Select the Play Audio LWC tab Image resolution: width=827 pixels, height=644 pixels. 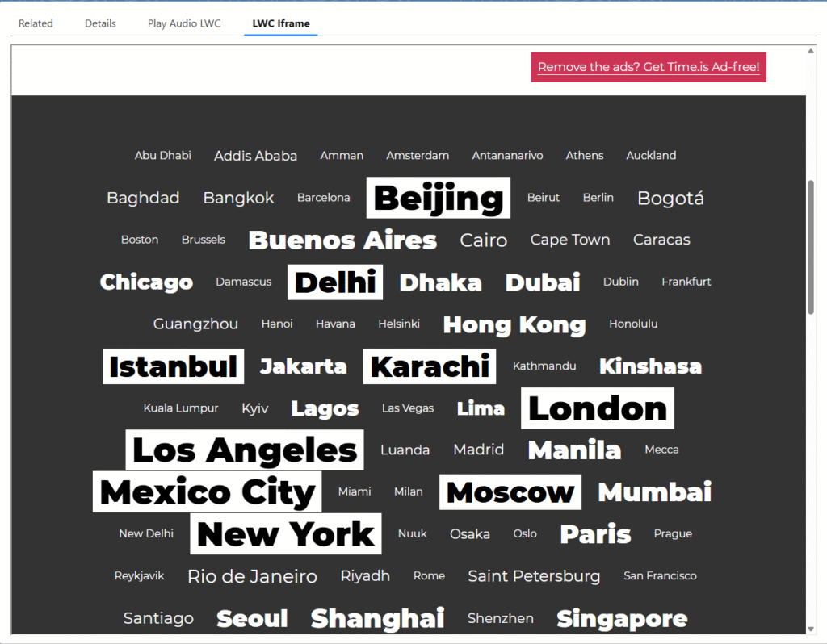click(x=183, y=23)
